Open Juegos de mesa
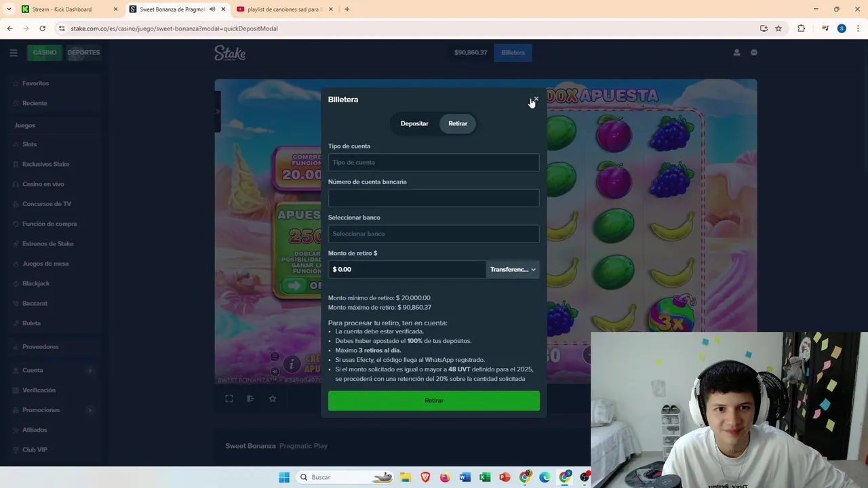Viewport: 868px width, 488px height. coord(45,264)
